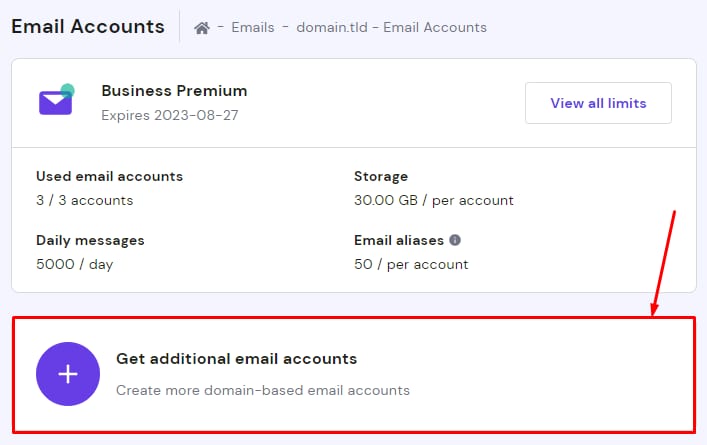This screenshot has width=707, height=445.
Task: Click Get additional email accounts heading
Action: pyautogui.click(x=236, y=358)
